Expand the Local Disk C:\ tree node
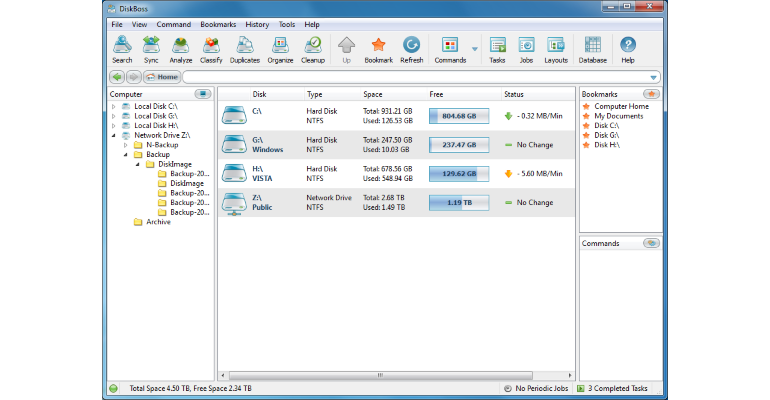This screenshot has width=770, height=400. pyautogui.click(x=113, y=107)
